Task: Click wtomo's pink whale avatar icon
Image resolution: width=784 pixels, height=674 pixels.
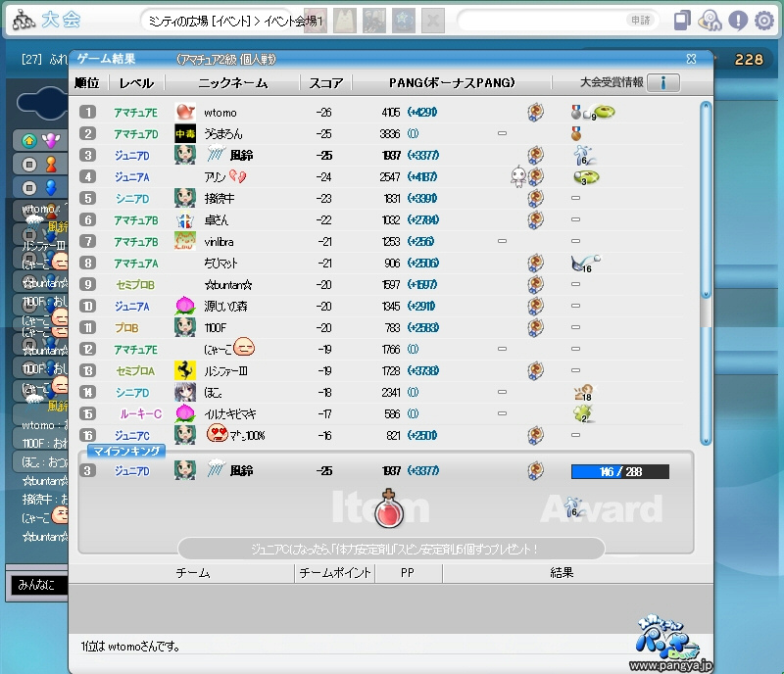Action: tap(184, 113)
